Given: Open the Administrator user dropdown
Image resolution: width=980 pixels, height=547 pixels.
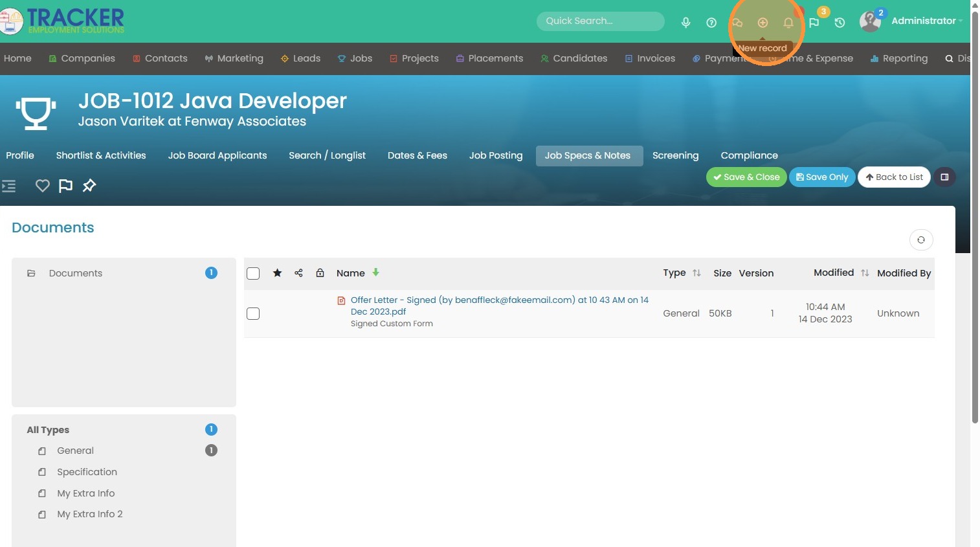Looking at the screenshot, I should [x=924, y=21].
